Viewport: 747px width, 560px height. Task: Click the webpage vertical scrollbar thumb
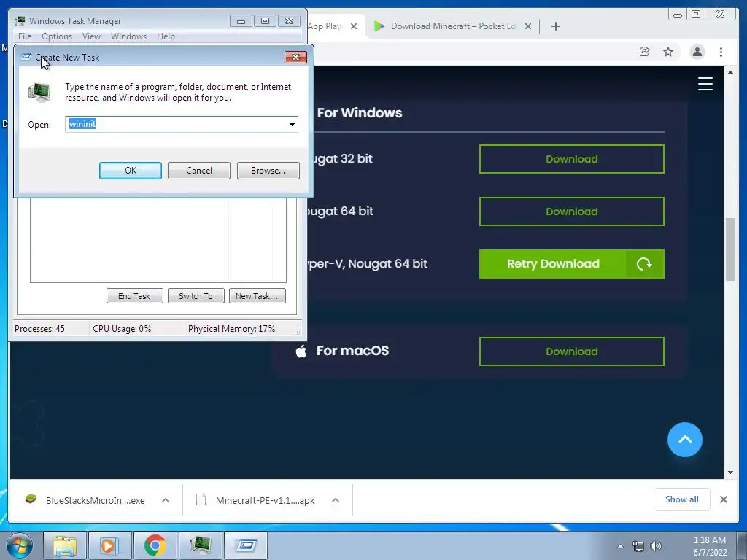click(x=730, y=249)
